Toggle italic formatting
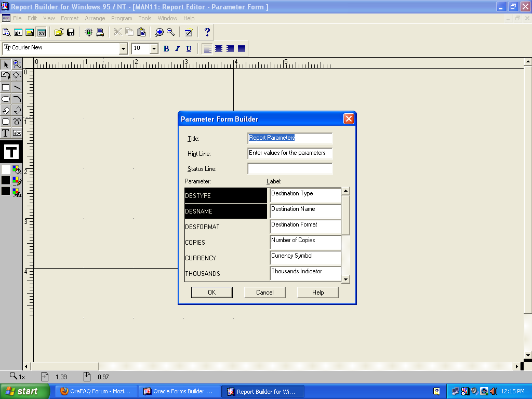532x399 pixels. (177, 49)
